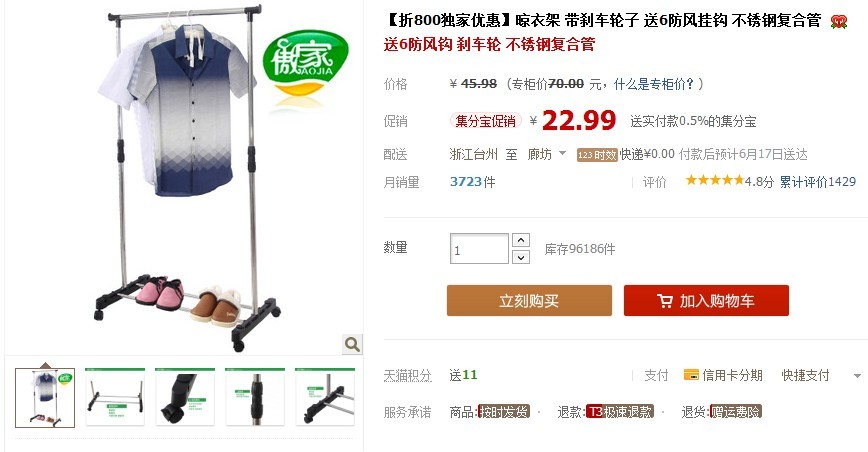Click the five-star rating icons
Viewport: 868px width, 452px height.
[715, 180]
